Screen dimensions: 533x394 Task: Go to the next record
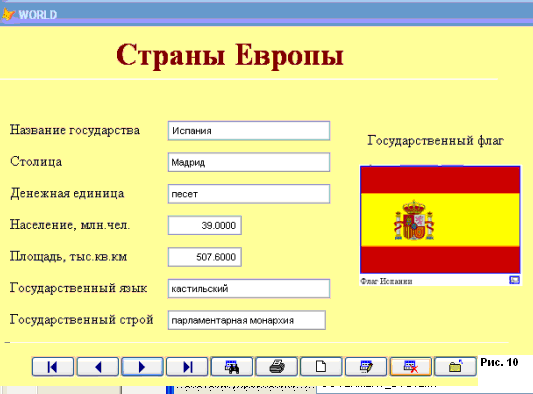pyautogui.click(x=142, y=367)
